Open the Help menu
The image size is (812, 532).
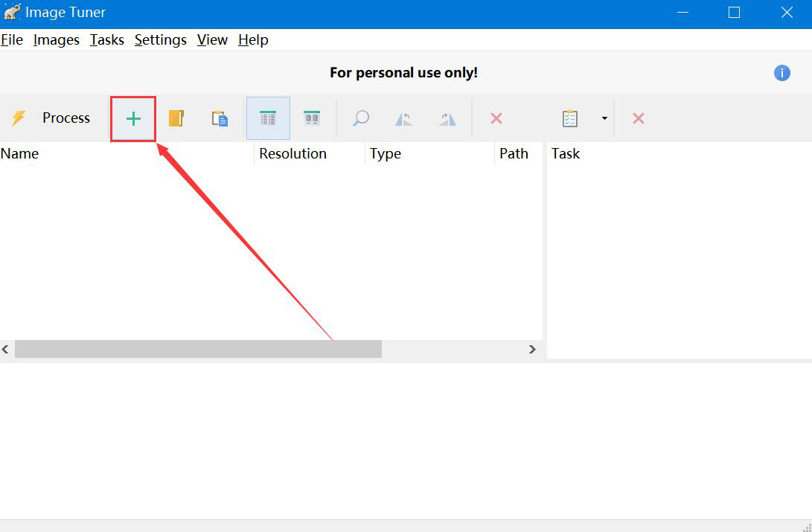pyautogui.click(x=253, y=40)
